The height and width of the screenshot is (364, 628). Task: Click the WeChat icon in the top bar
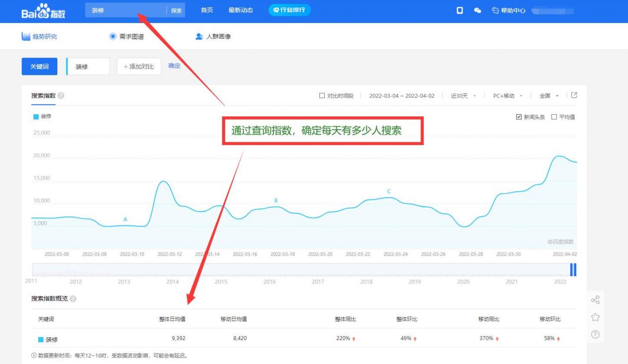[477, 10]
